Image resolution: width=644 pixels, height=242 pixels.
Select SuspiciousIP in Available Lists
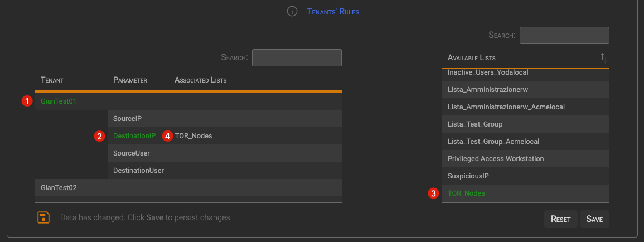(468, 176)
